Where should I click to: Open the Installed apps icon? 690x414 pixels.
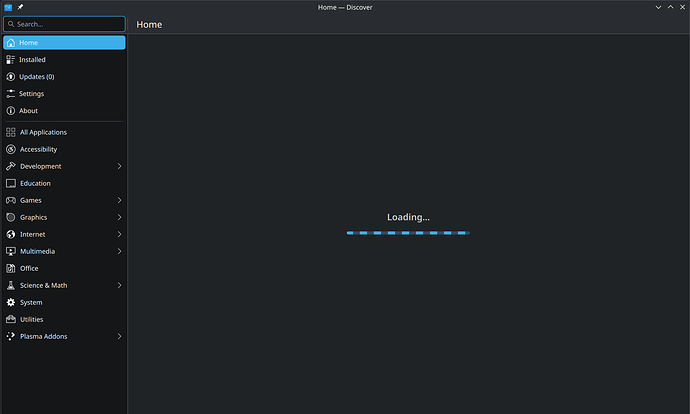click(x=11, y=60)
